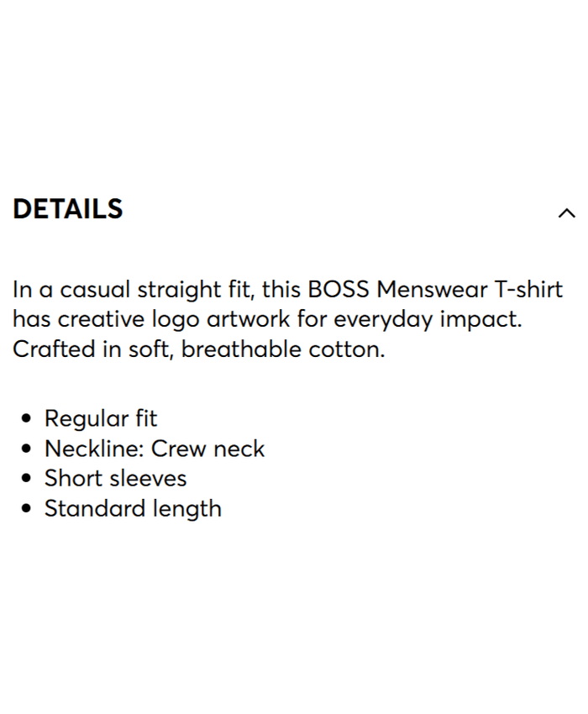
Task: Click the bullet dot before "Short sleeves"
Action: (x=29, y=479)
